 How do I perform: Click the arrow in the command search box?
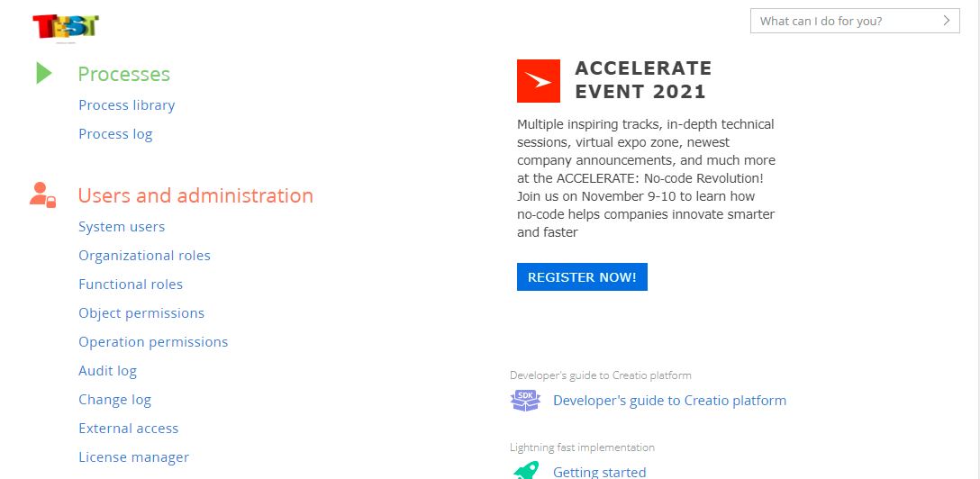coord(947,21)
